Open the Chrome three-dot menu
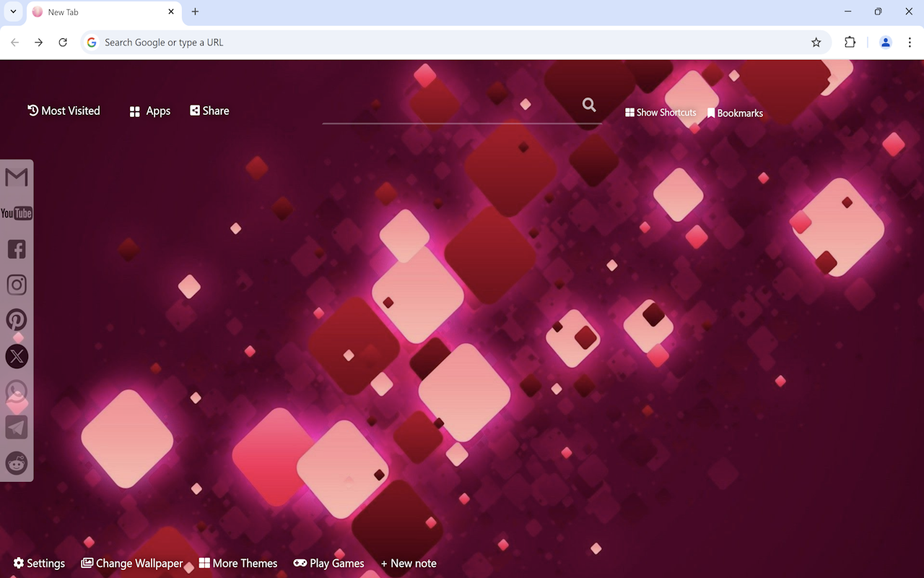This screenshot has height=578, width=924. tap(910, 43)
